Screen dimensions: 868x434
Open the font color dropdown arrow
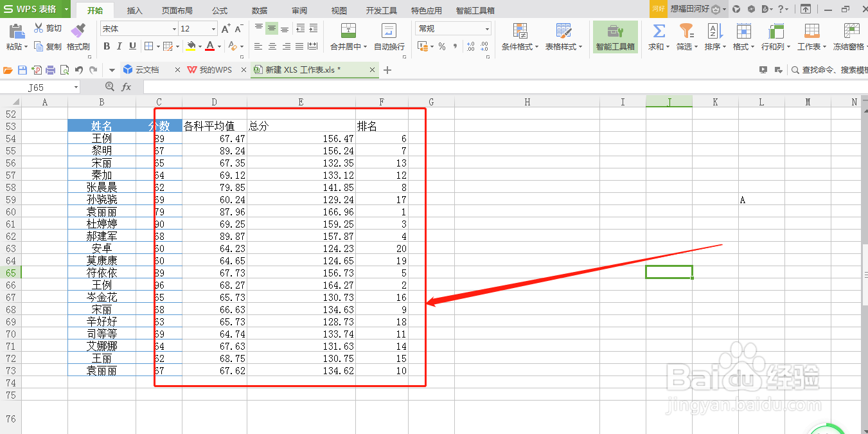pyautogui.click(x=218, y=46)
